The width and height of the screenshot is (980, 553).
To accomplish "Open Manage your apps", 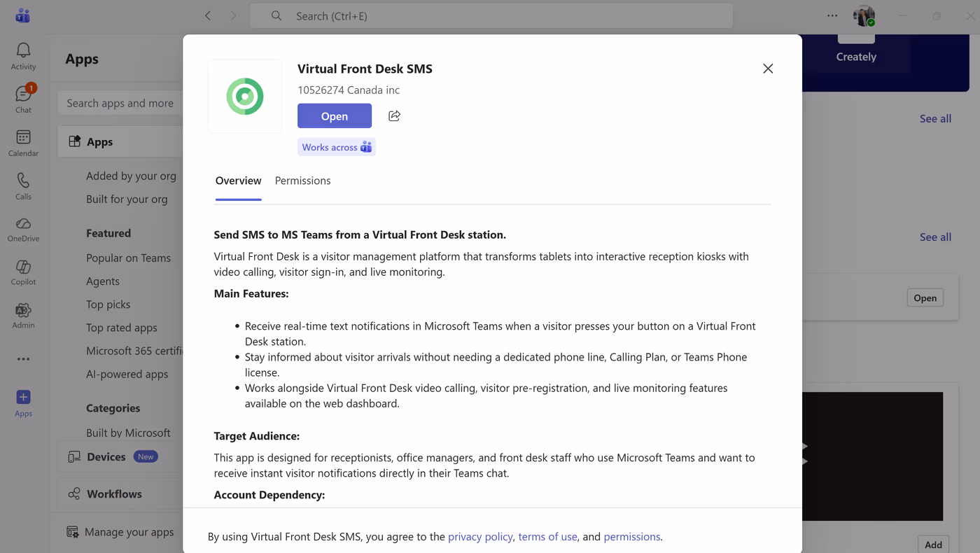I will point(120,532).
